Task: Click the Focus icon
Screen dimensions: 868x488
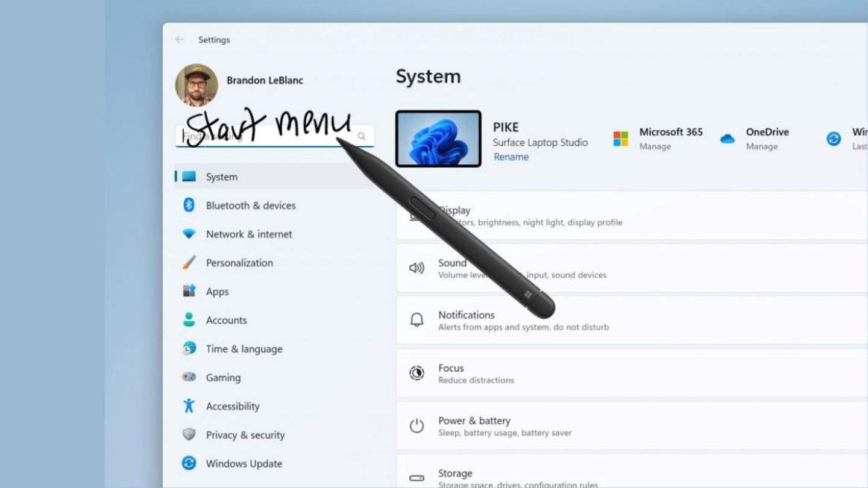Action: pyautogui.click(x=417, y=374)
